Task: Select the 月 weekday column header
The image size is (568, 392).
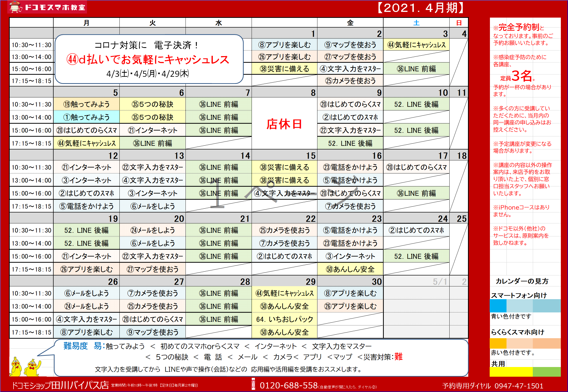Action: pyautogui.click(x=86, y=23)
